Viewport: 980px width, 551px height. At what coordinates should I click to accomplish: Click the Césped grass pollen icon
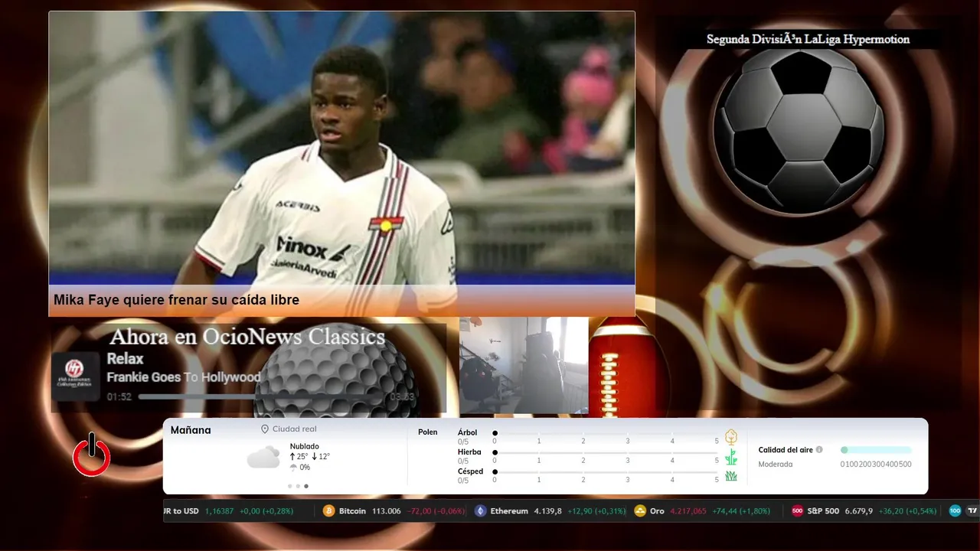[731, 476]
